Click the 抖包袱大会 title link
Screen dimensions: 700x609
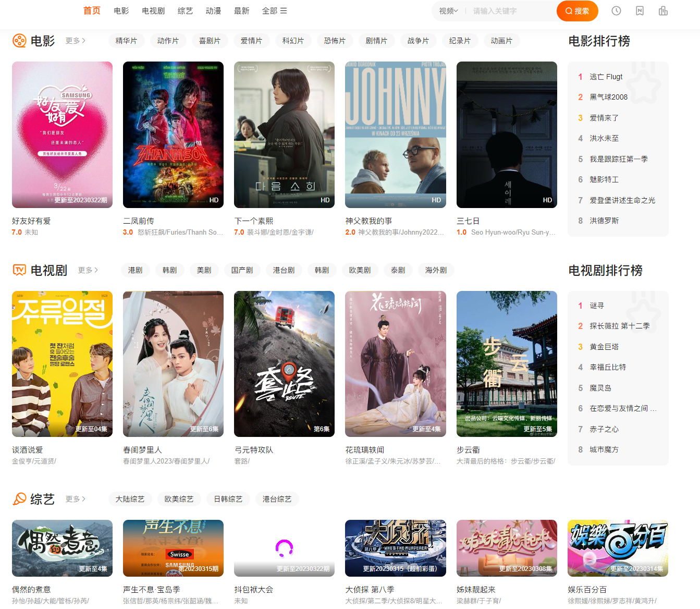point(254,589)
